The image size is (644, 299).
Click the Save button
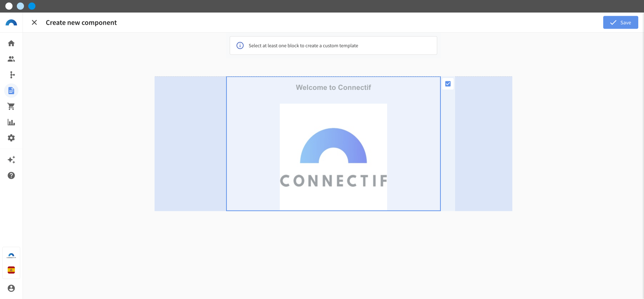[620, 23]
